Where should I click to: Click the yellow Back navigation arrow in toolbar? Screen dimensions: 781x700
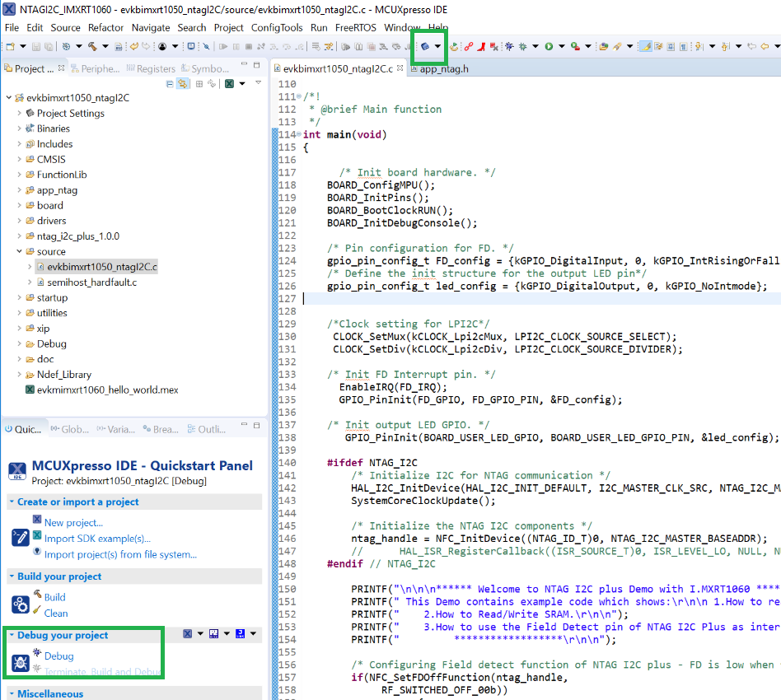(x=765, y=46)
